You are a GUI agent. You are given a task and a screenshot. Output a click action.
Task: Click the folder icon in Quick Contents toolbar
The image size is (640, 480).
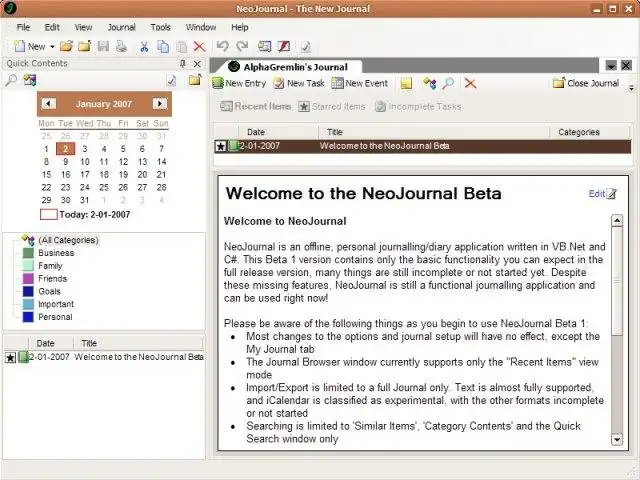195,80
